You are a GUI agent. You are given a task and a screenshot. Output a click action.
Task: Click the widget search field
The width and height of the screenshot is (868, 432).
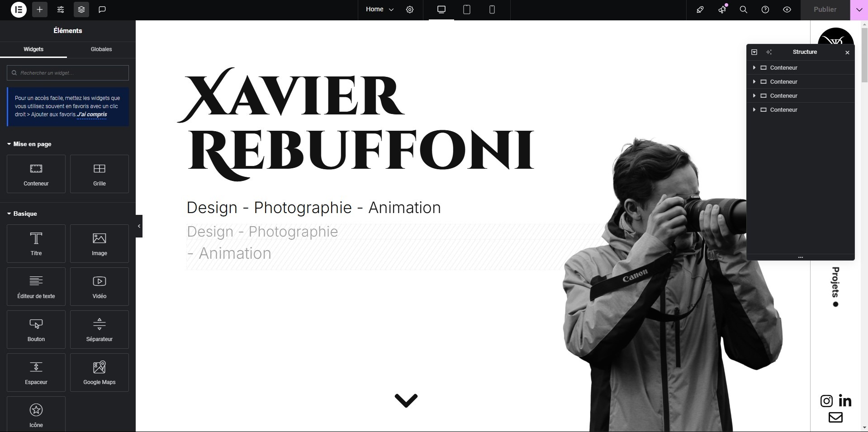point(68,73)
